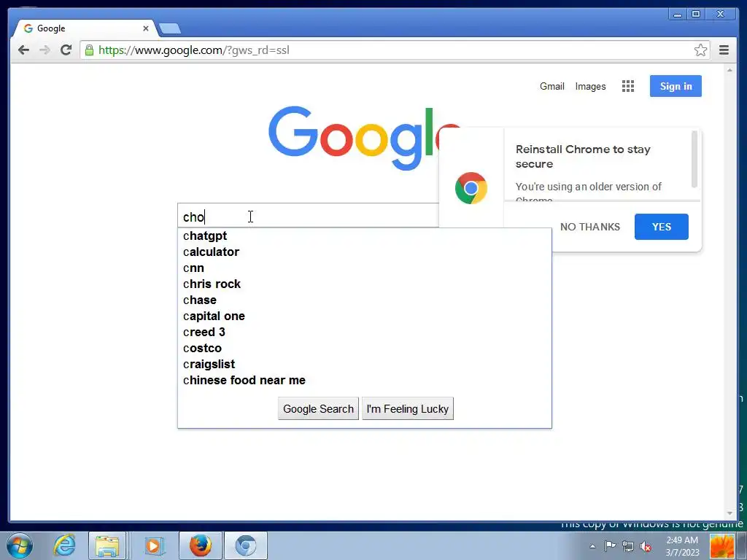Click the Google Search button

(x=318, y=408)
